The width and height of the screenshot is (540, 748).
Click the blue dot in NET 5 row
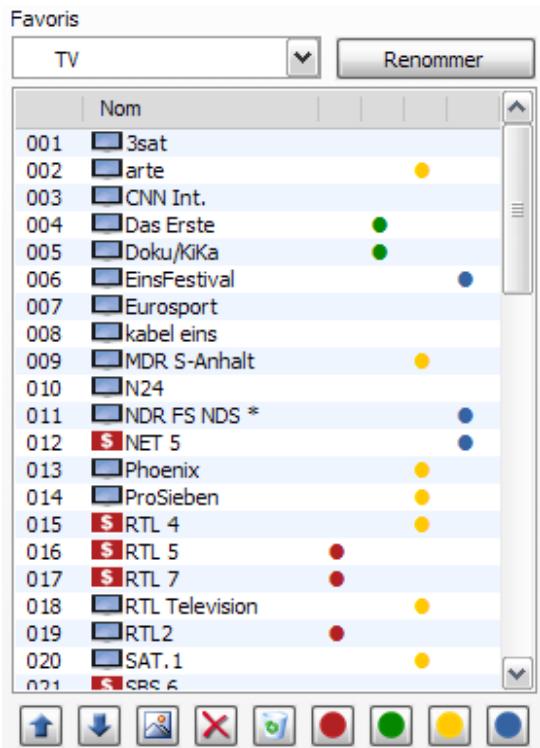465,443
